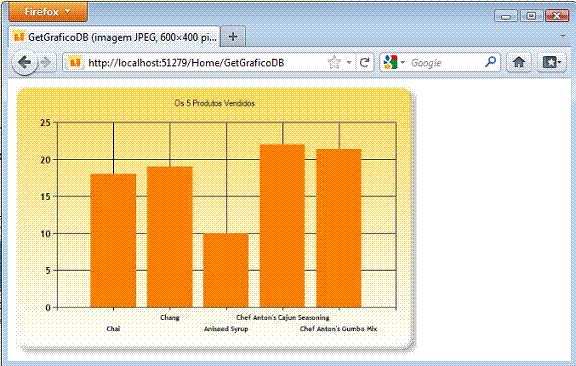Click the orange Chai bar in the chart
The height and width of the screenshot is (366, 576).
coord(113,241)
